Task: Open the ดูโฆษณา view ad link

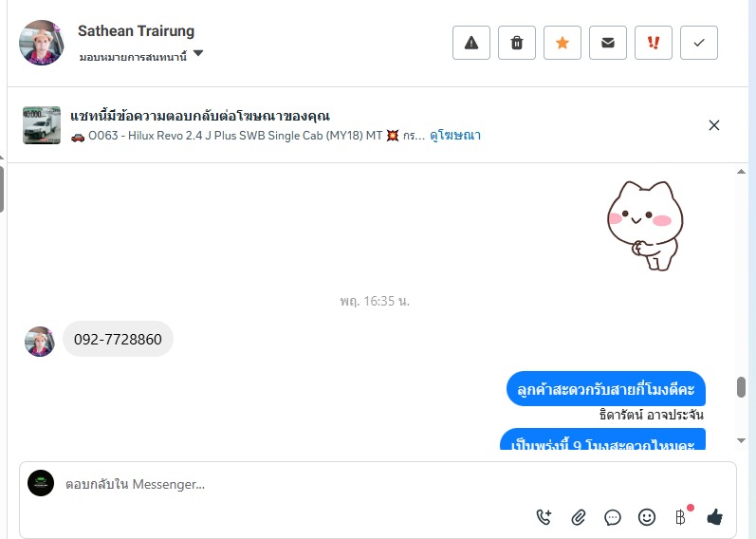Action: [x=455, y=136]
